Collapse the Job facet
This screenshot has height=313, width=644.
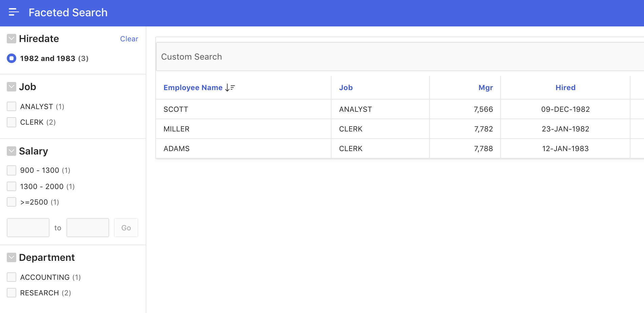(11, 86)
